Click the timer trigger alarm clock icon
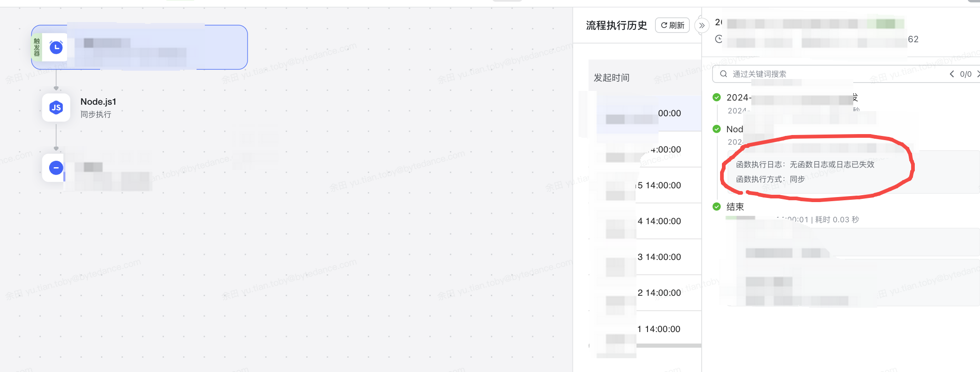The height and width of the screenshot is (372, 980). (56, 47)
